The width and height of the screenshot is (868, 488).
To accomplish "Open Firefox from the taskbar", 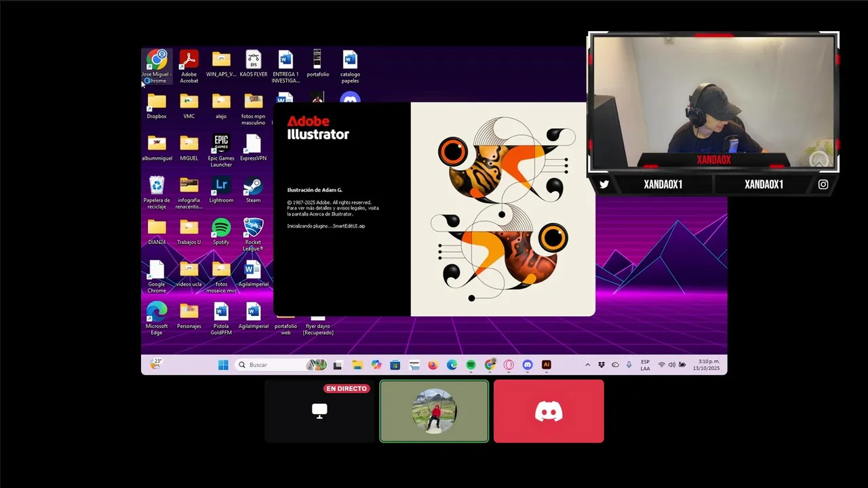I will 433,365.
